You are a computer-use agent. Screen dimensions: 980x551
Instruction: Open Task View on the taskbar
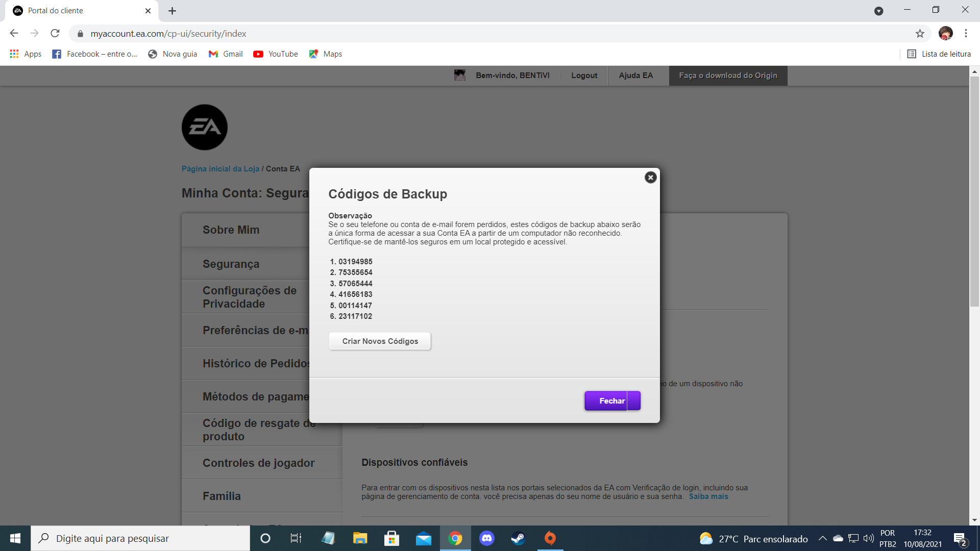click(x=296, y=538)
